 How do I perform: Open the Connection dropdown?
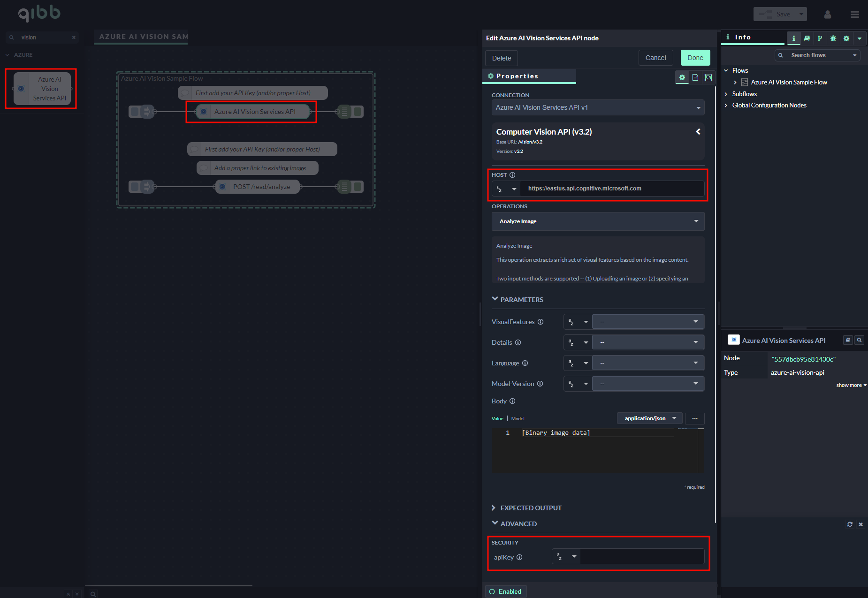[597, 107]
